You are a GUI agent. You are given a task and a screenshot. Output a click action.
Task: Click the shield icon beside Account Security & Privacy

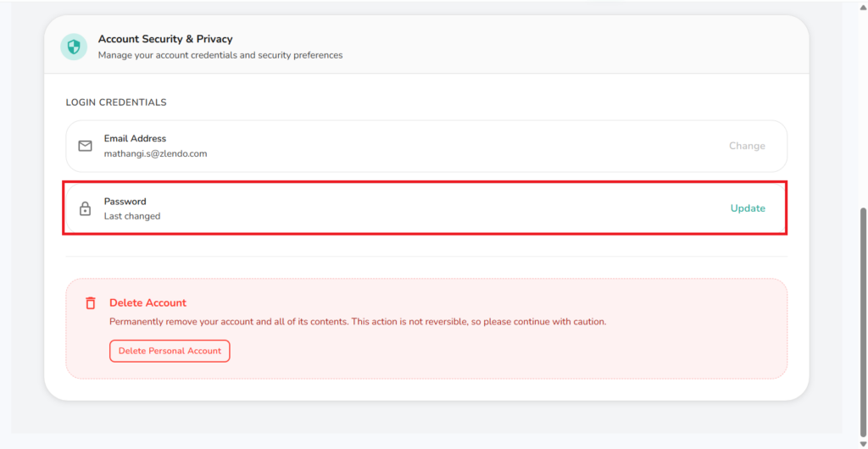pyautogui.click(x=74, y=47)
